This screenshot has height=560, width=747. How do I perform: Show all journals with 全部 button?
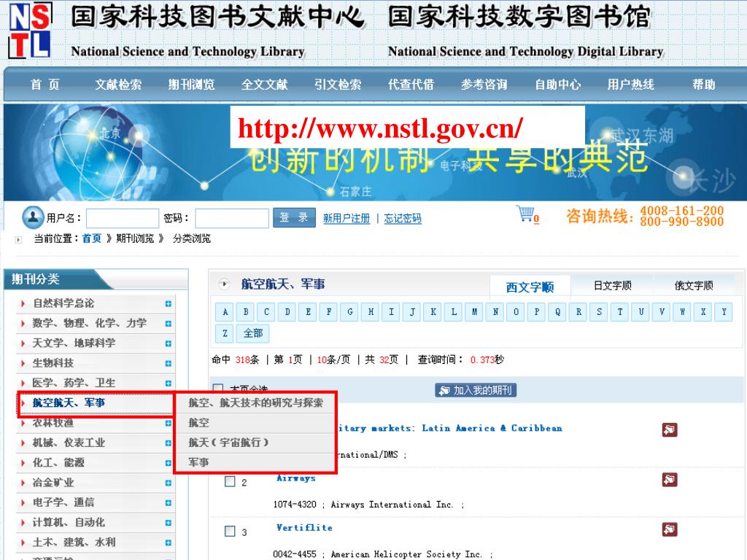pyautogui.click(x=253, y=333)
